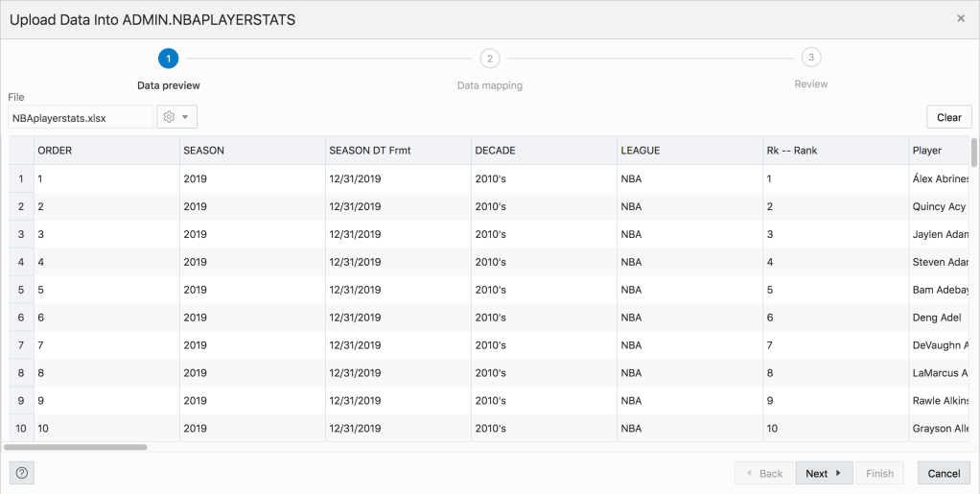This screenshot has height=494, width=980.
Task: Click the vertical scrollbar of the table
Action: 974,153
